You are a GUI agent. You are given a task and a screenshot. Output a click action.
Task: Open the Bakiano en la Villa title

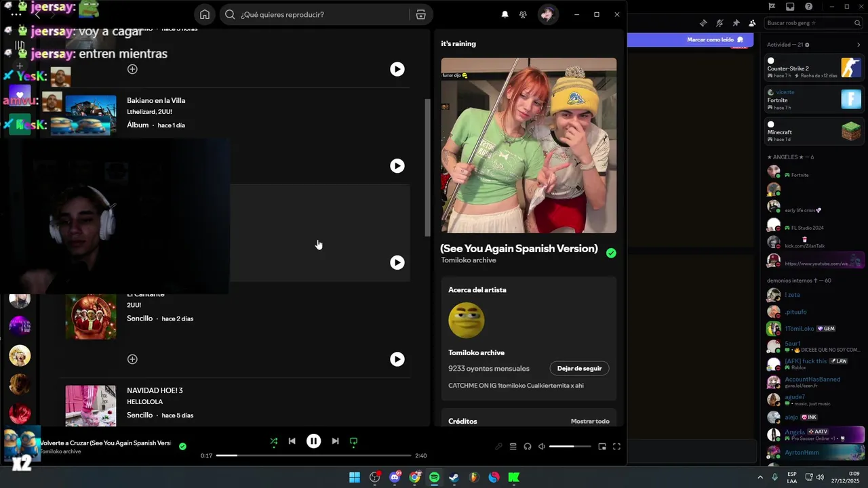156,100
